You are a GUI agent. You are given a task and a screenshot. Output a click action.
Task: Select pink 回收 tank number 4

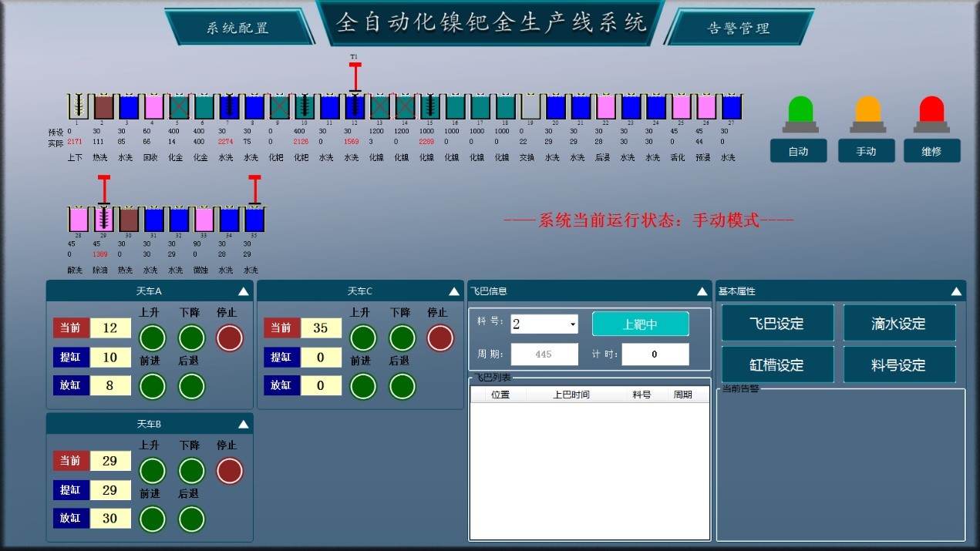[153, 107]
